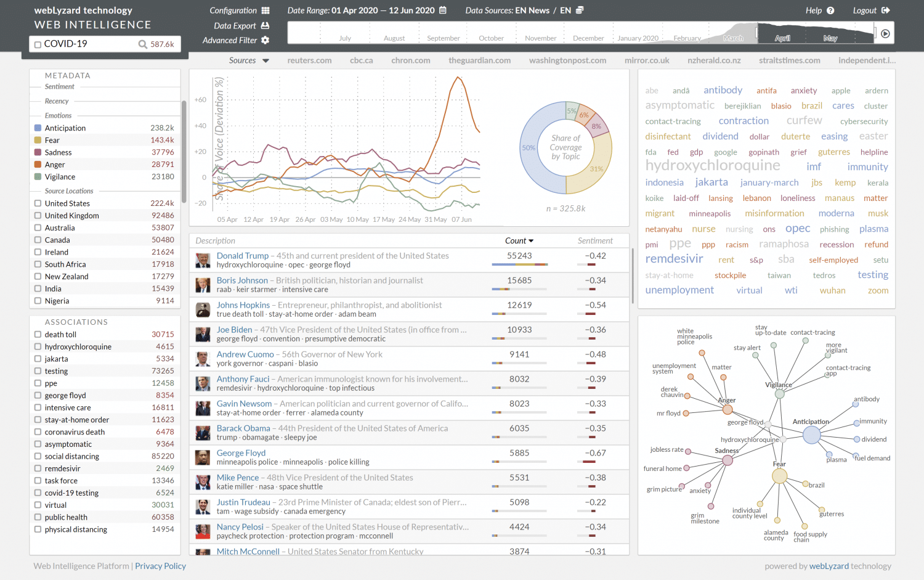Click the Anticipation blue color swatch
The width and height of the screenshot is (924, 580).
click(x=38, y=128)
